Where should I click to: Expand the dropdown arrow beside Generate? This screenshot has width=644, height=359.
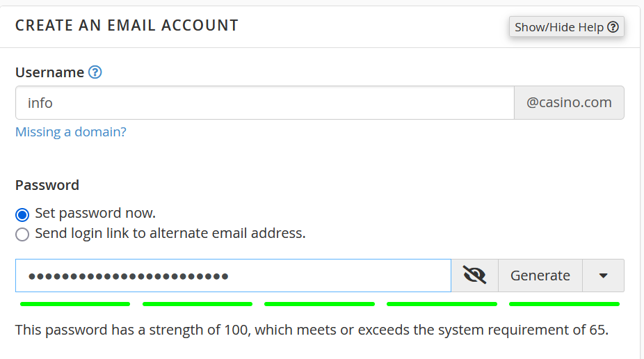coord(603,276)
